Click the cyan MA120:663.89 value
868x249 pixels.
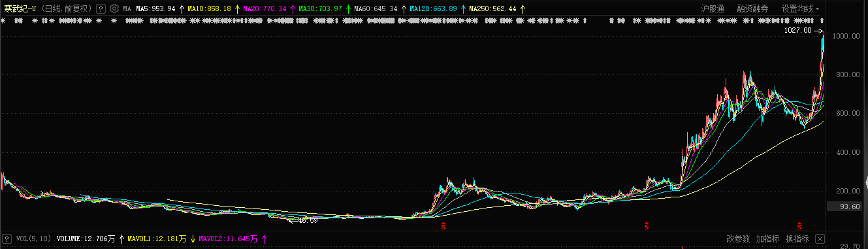tap(433, 9)
